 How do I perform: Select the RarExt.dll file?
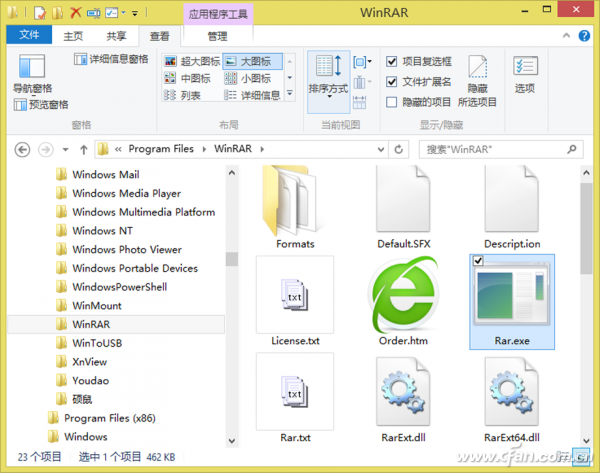click(403, 398)
